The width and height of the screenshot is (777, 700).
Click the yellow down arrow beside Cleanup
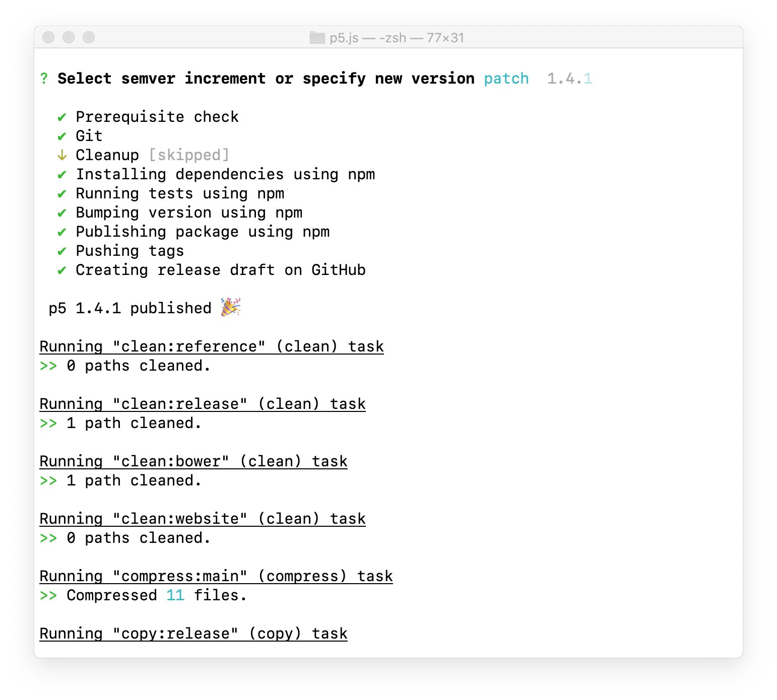(x=61, y=155)
